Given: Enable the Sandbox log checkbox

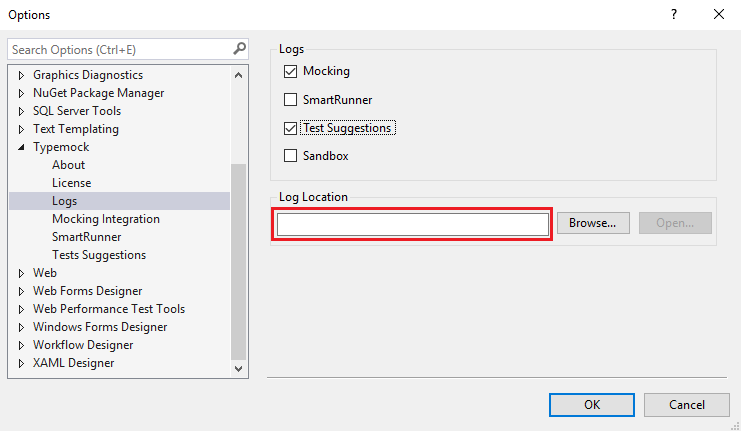Looking at the screenshot, I should pyautogui.click(x=291, y=156).
